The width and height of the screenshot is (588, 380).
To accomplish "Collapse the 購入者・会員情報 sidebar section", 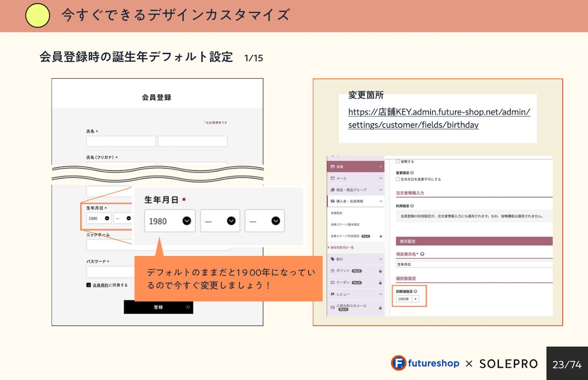I will (381, 201).
